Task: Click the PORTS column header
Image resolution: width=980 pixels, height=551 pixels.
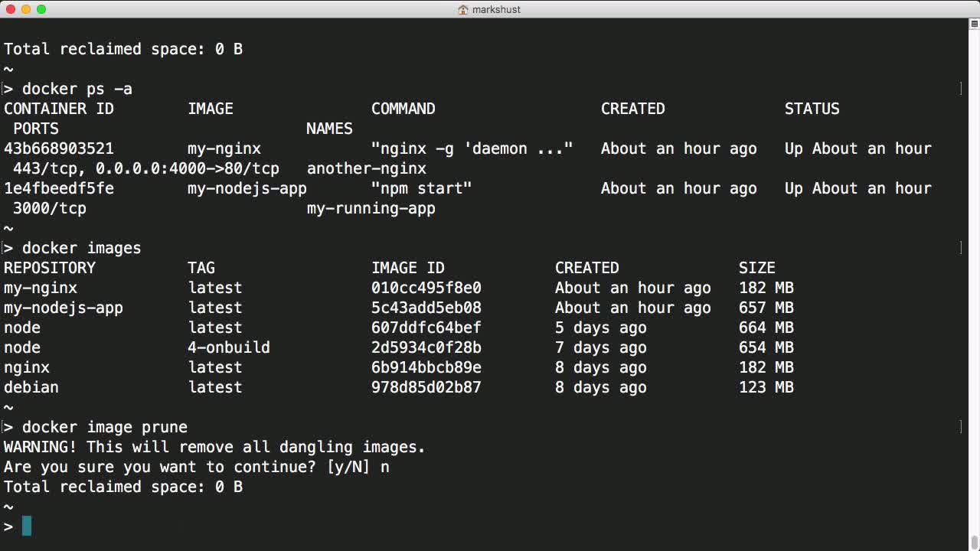Action: click(x=36, y=129)
